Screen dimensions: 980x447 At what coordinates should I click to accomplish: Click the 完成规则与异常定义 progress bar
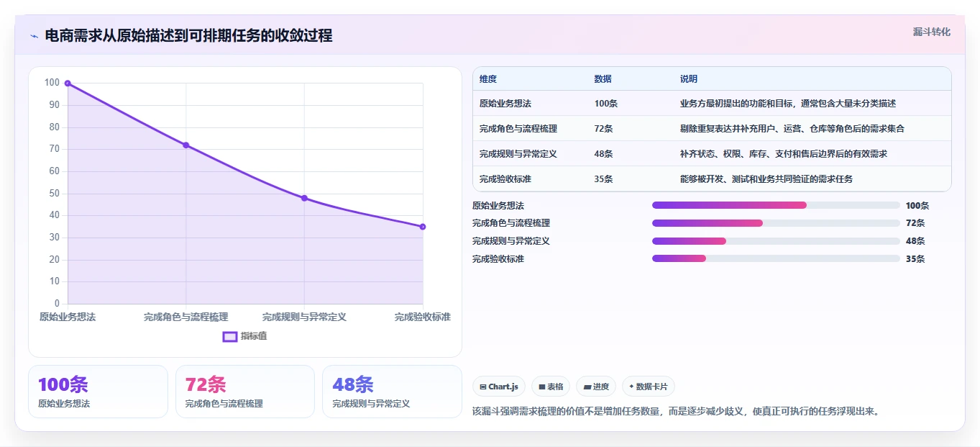[x=776, y=241]
